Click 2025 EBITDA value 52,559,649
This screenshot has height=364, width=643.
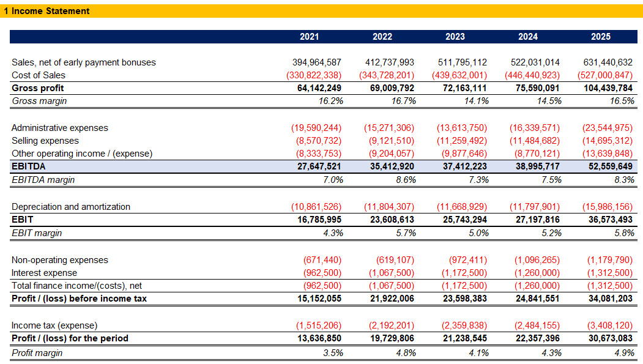[x=610, y=166]
